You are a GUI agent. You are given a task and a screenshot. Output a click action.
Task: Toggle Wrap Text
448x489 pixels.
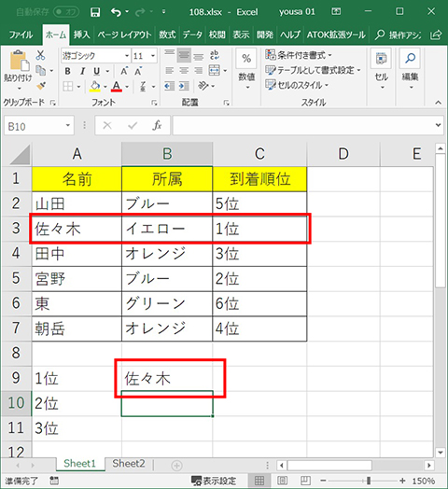tap(214, 55)
